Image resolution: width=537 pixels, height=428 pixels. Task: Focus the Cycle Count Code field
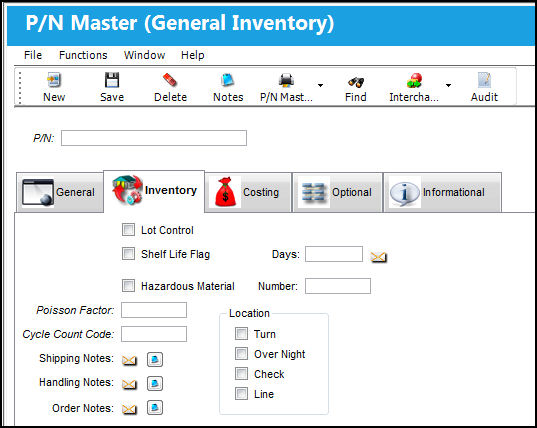pos(154,334)
